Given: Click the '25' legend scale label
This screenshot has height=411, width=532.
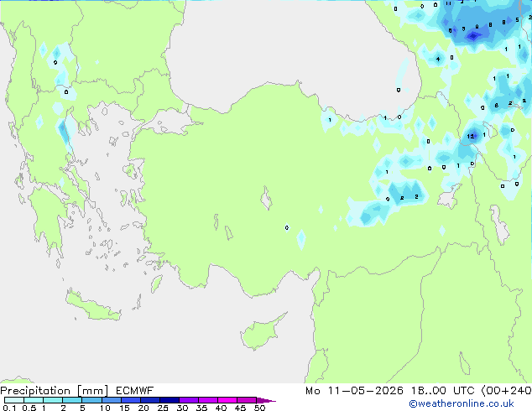Looking at the screenshot, I should coord(163,408).
